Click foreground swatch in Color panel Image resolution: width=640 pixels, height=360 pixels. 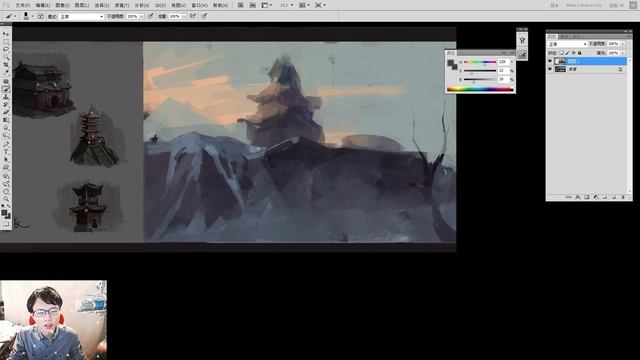tap(450, 62)
